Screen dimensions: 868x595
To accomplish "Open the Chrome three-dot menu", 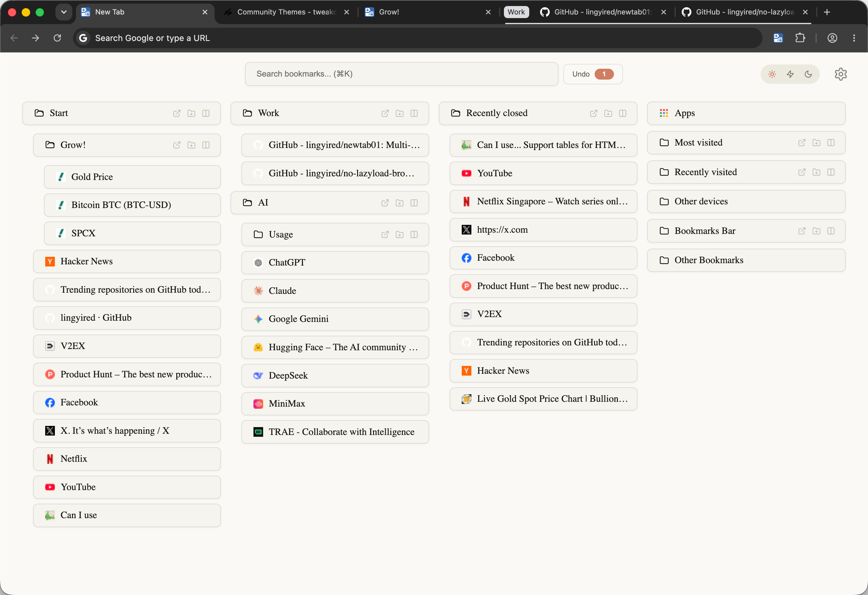I will click(x=854, y=38).
